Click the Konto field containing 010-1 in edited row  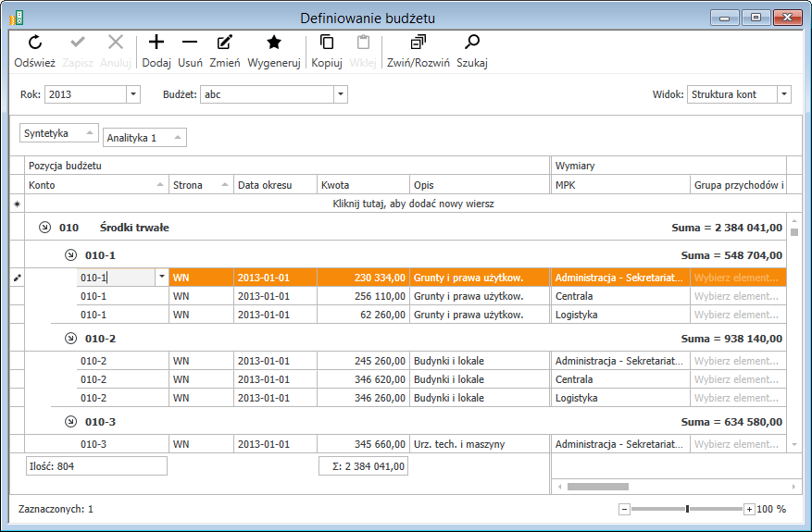pos(117,278)
